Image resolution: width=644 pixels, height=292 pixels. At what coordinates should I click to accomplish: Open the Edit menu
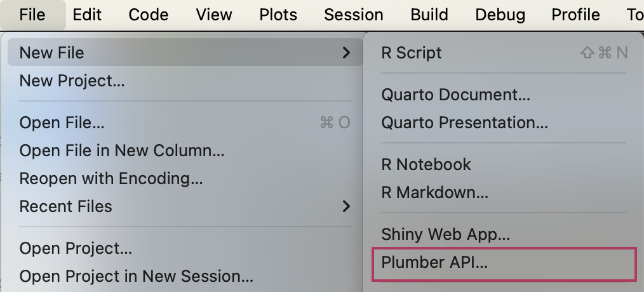tap(87, 15)
